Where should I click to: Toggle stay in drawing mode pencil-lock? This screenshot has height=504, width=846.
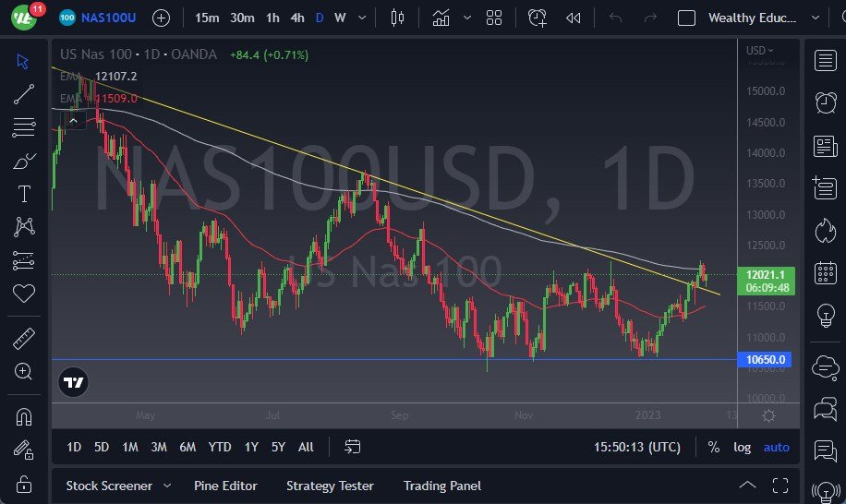[24, 450]
